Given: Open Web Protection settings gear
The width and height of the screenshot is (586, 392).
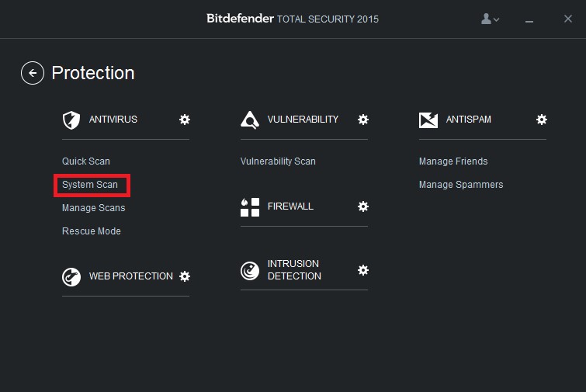Looking at the screenshot, I should coord(185,276).
